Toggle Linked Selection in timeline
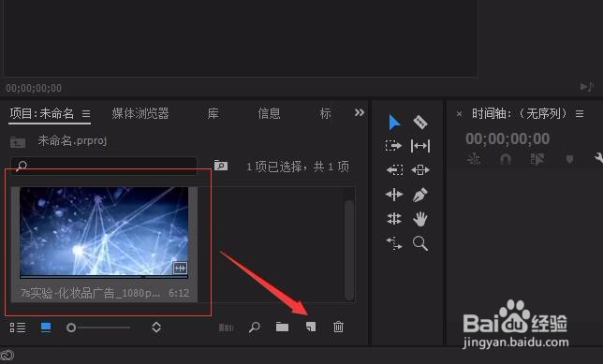Image resolution: width=603 pixels, height=364 pixels. click(537, 159)
